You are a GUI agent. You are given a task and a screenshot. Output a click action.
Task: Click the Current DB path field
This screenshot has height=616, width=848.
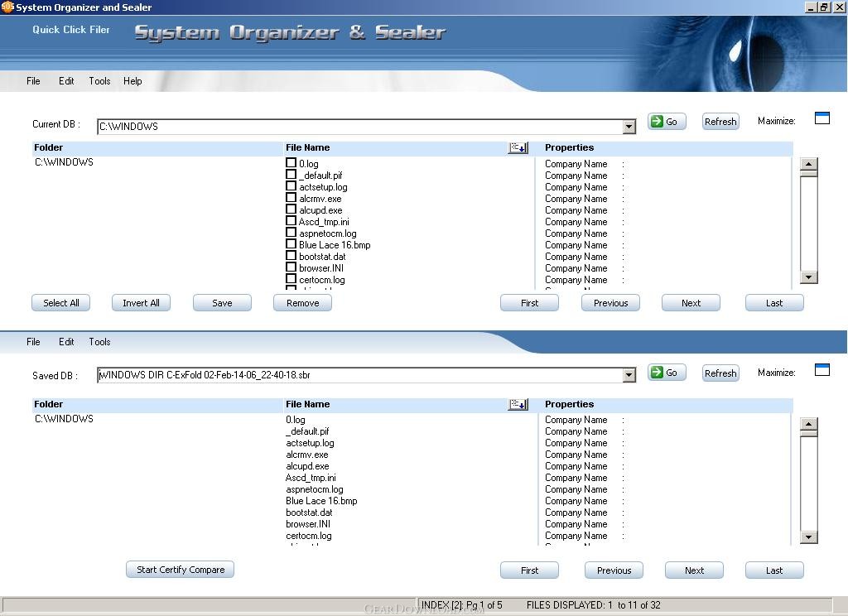pyautogui.click(x=359, y=127)
